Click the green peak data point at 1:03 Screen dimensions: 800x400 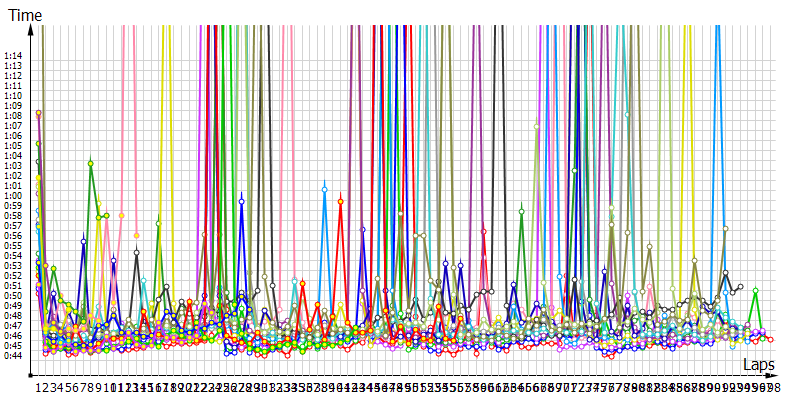[91, 163]
